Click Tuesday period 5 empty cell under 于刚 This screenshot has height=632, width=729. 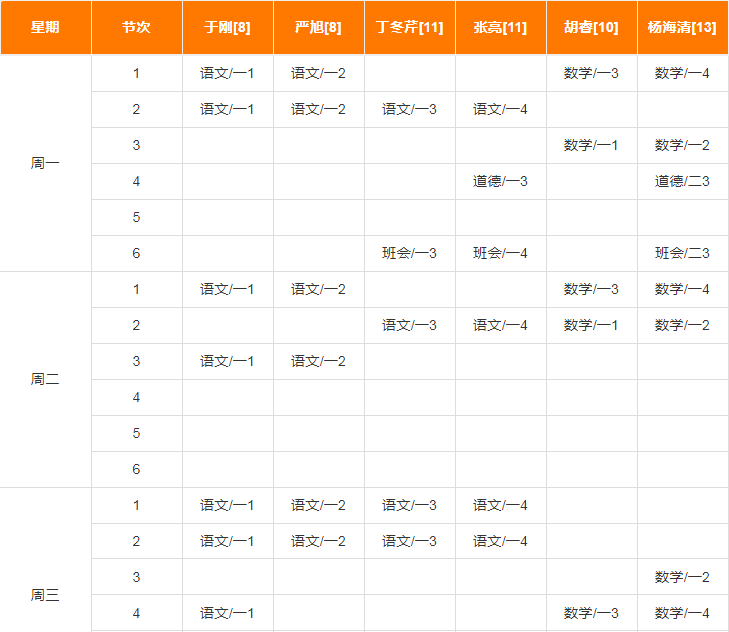(x=228, y=433)
